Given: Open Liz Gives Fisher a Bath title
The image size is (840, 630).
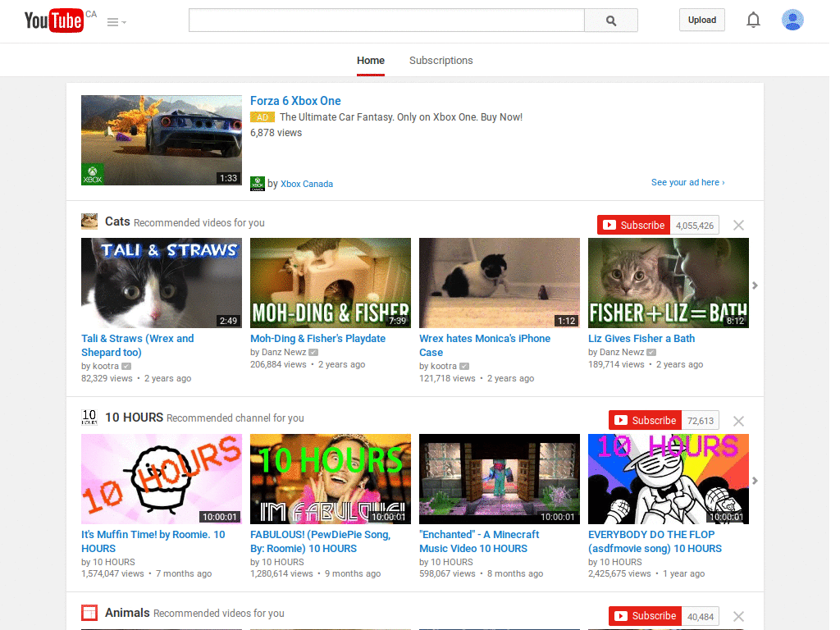Looking at the screenshot, I should pyautogui.click(x=641, y=338).
